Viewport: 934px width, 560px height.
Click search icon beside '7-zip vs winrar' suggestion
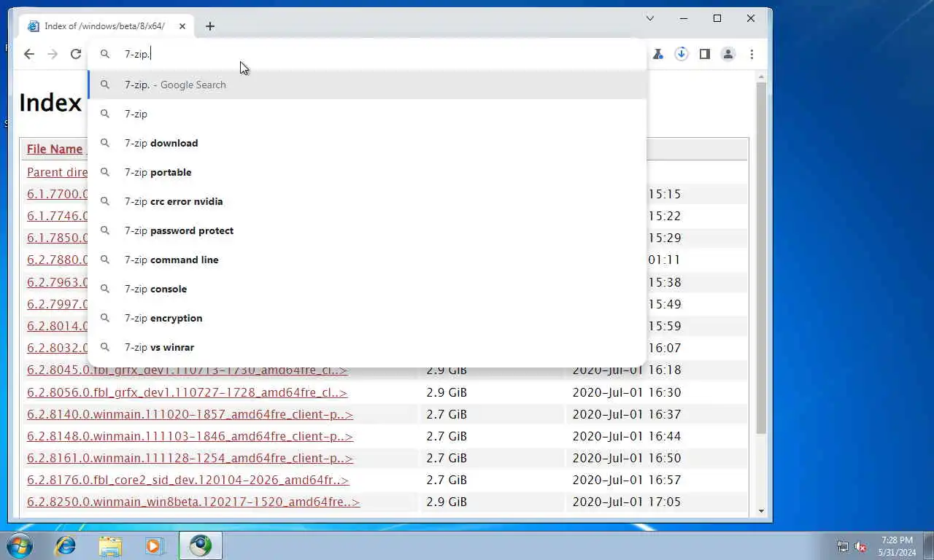click(105, 347)
